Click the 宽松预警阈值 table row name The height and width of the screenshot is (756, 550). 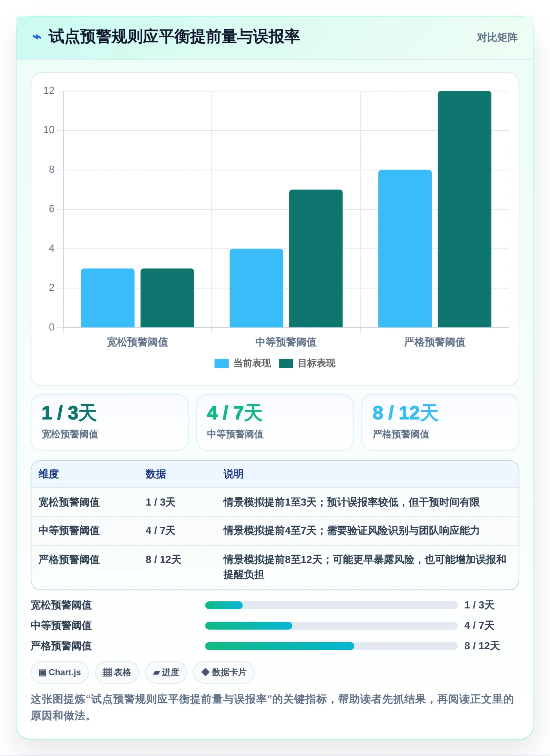[x=69, y=502]
